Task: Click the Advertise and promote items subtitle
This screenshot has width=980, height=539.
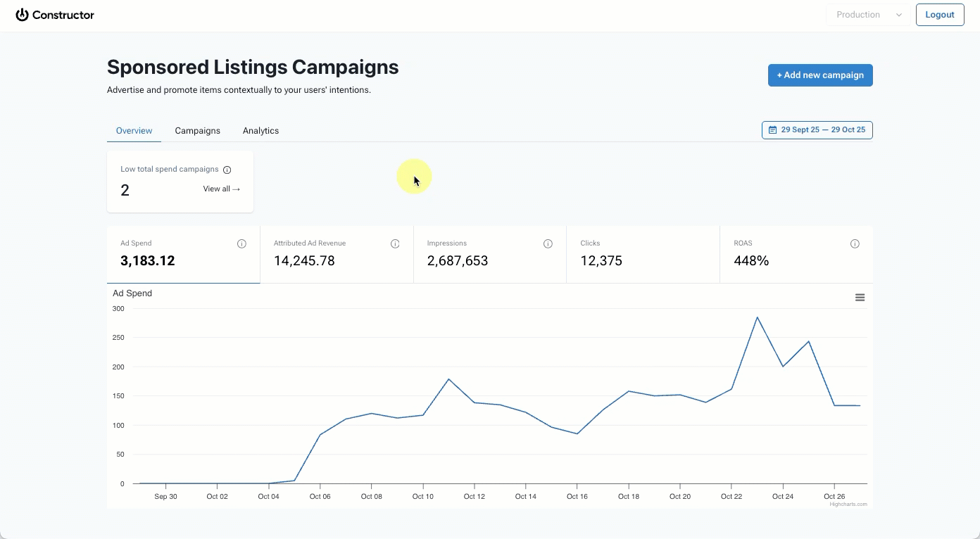Action: point(239,90)
